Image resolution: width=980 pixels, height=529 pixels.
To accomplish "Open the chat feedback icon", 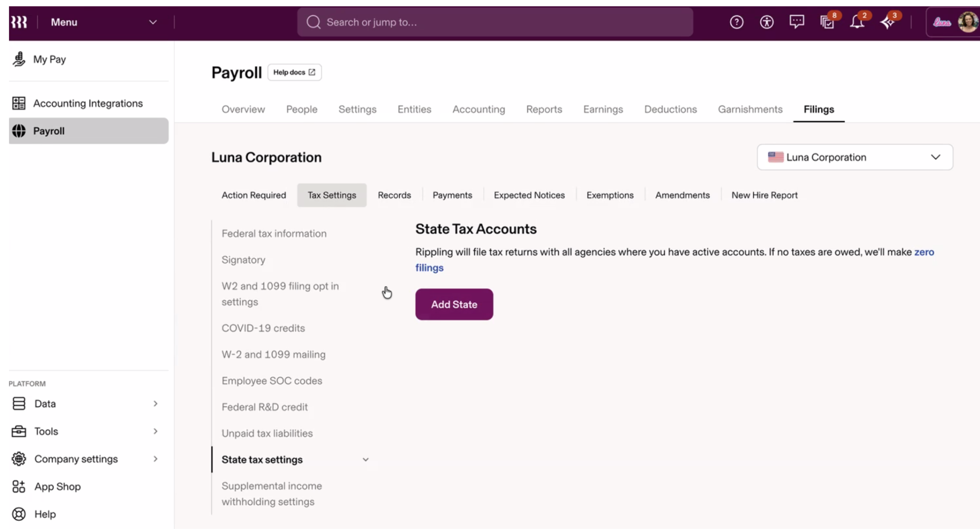I will (797, 22).
